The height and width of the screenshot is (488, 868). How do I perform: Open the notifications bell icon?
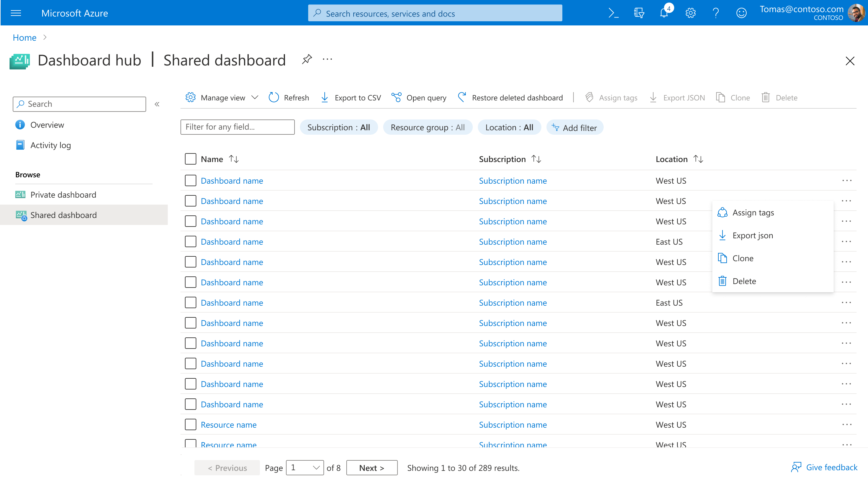tap(663, 13)
